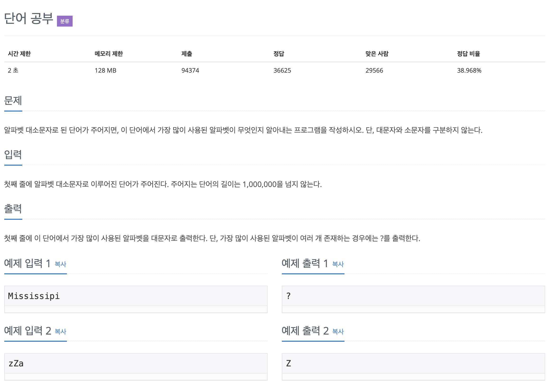The image size is (558, 392).
Task: Click the 94374 submissions value
Action: [x=190, y=70]
